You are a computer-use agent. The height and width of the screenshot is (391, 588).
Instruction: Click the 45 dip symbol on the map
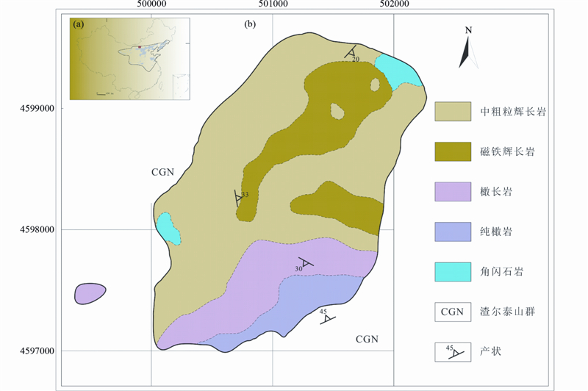pos(326,317)
